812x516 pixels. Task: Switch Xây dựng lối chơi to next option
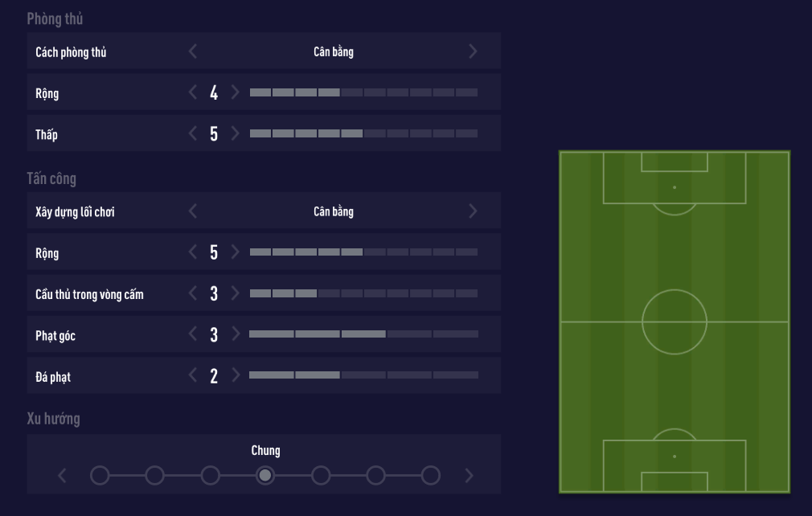click(x=473, y=211)
